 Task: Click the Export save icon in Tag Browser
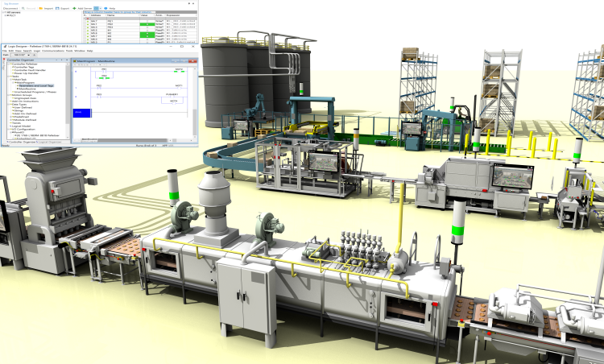coord(57,9)
